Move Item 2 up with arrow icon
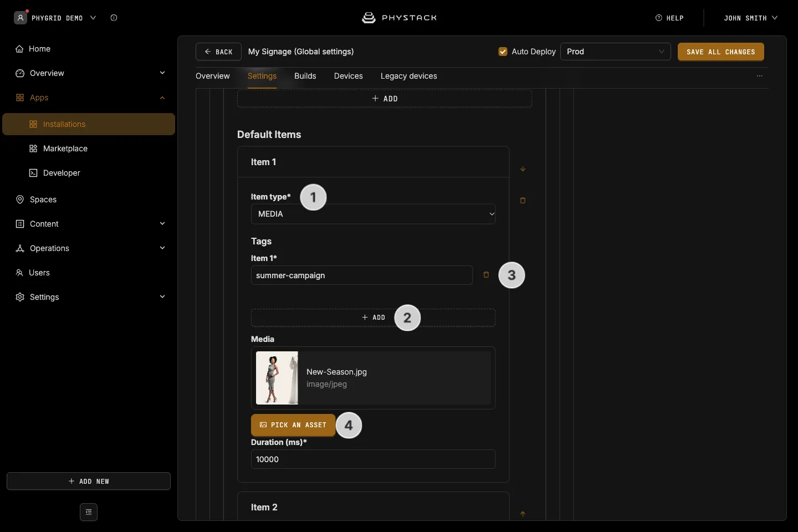Screen dimensions: 798x532 [x=523, y=514]
